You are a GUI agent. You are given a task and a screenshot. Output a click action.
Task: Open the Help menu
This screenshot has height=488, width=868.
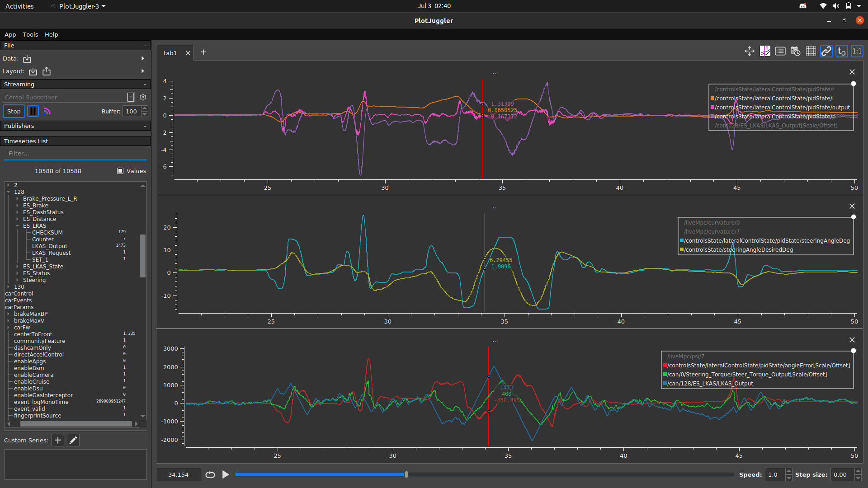[x=51, y=34]
